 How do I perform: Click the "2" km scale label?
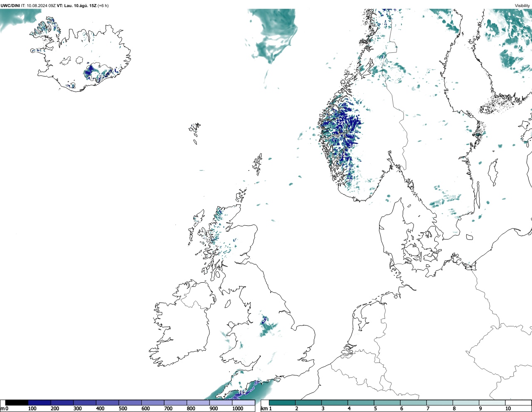click(297, 409)
